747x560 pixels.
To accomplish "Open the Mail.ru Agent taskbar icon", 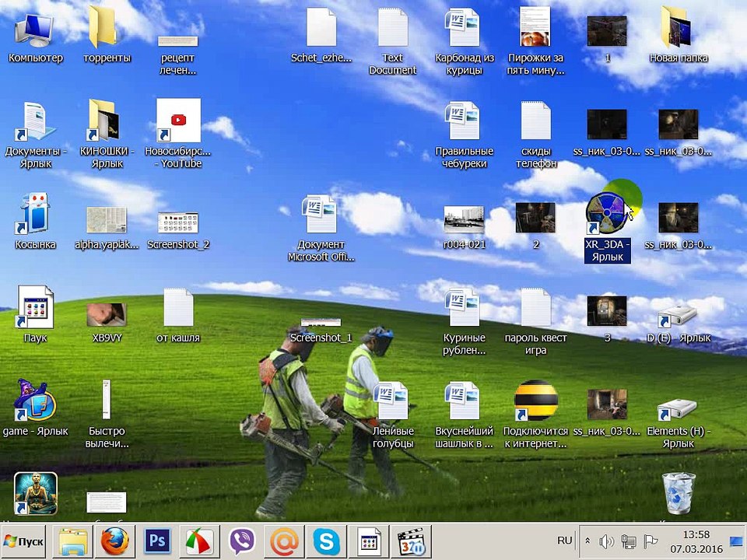I will click(285, 541).
